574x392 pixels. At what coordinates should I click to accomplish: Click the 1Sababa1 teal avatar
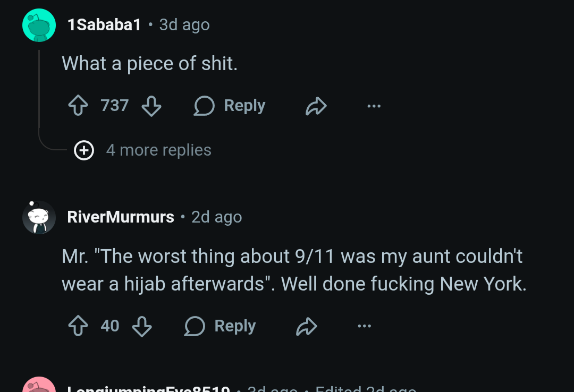[x=39, y=25]
